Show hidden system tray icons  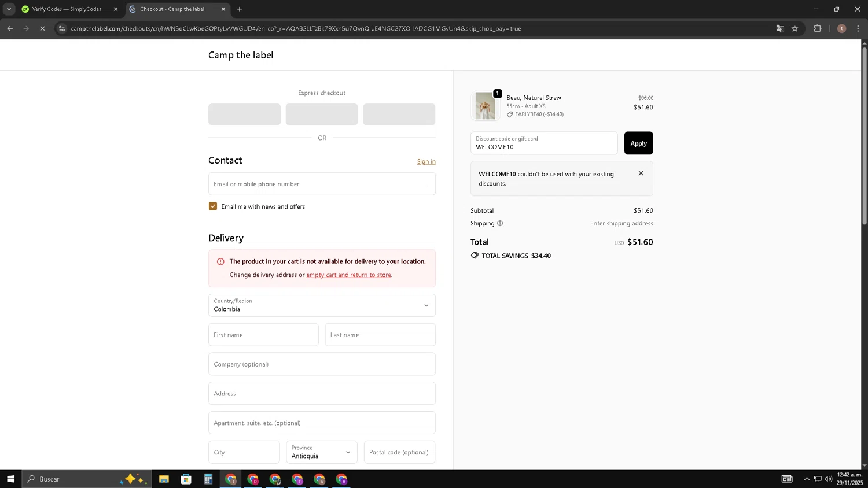(807, 479)
